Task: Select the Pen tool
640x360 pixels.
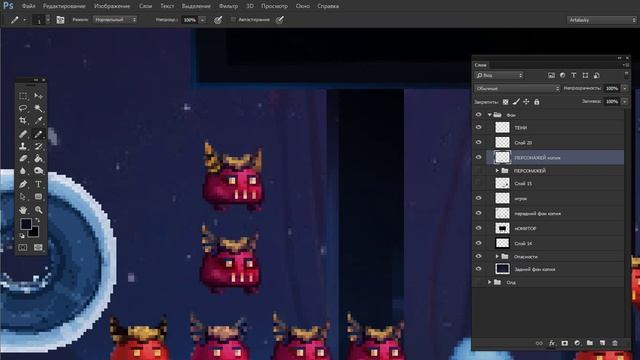Action: pyautogui.click(x=23, y=184)
